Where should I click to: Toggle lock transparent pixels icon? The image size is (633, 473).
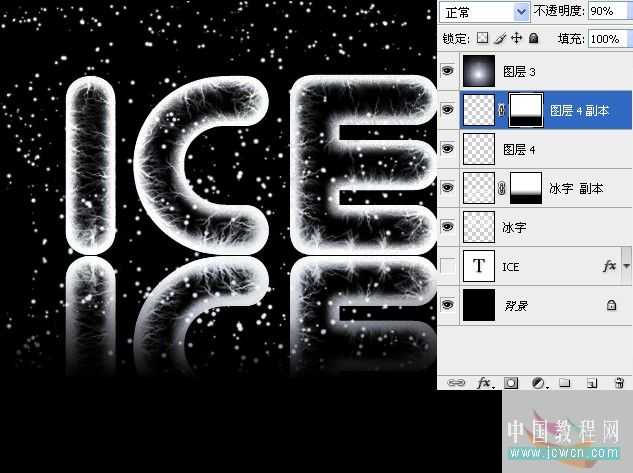[x=482, y=38]
